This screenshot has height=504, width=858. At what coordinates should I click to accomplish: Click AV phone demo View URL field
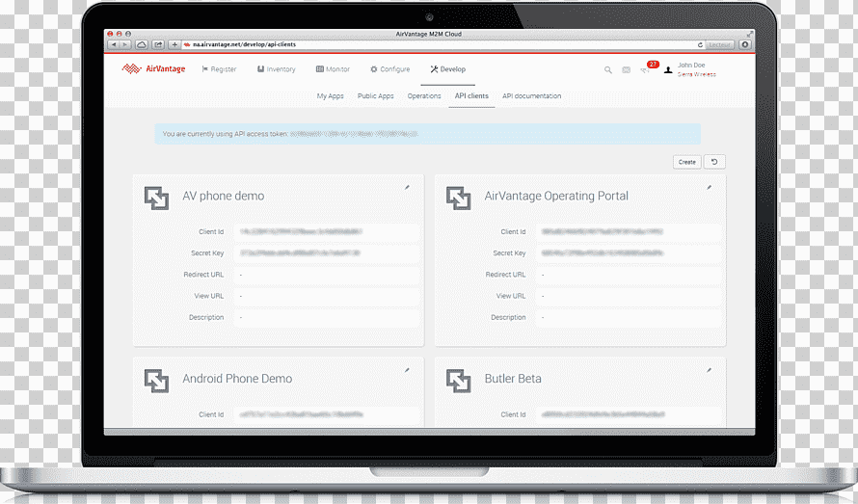(x=326, y=296)
